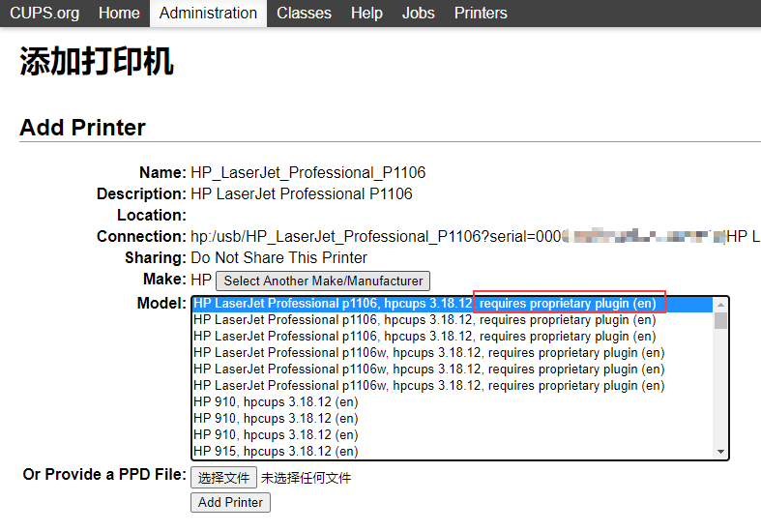Image resolution: width=761 pixels, height=532 pixels.
Task: Open the Administration tab
Action: click(x=208, y=14)
